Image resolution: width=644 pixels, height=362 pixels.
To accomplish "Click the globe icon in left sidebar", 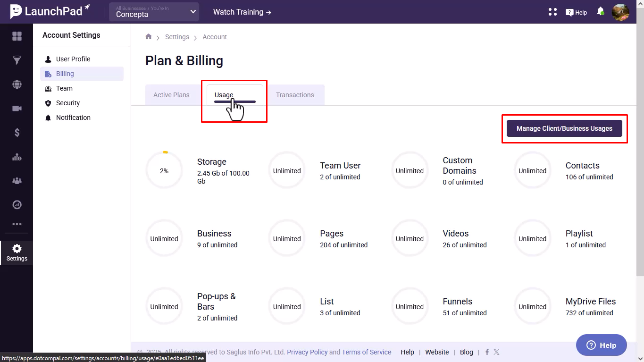I will pyautogui.click(x=17, y=84).
